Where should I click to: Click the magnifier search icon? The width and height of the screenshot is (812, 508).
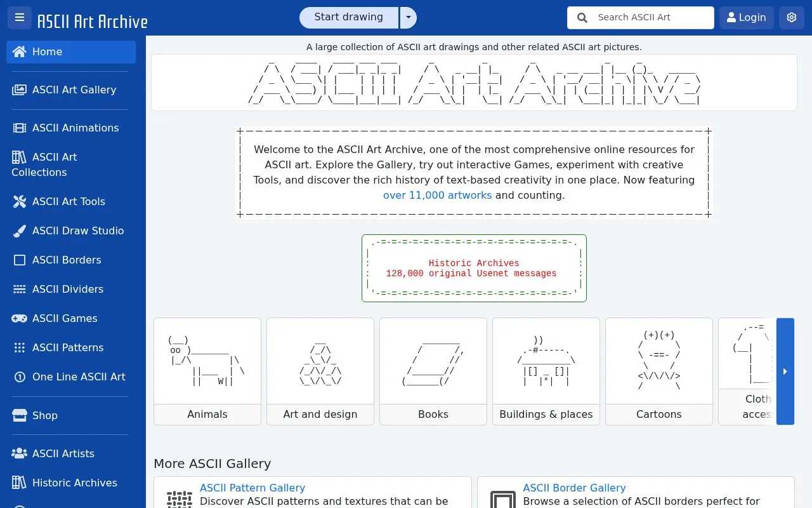(x=582, y=18)
